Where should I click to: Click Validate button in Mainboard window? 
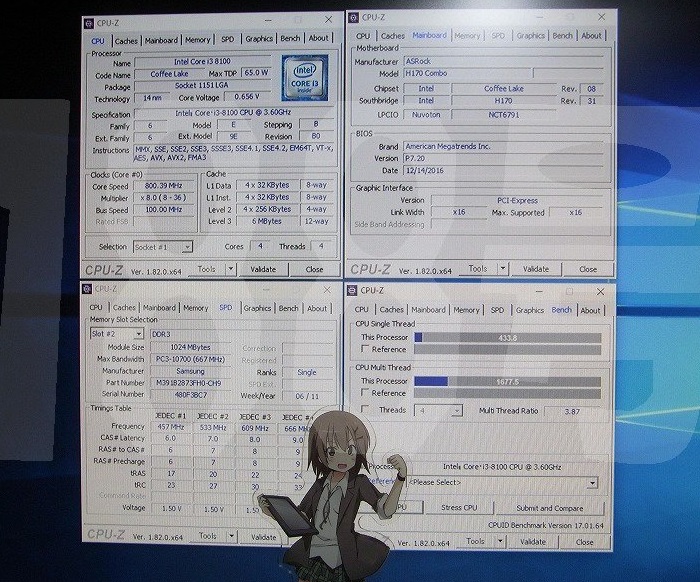pyautogui.click(x=536, y=269)
